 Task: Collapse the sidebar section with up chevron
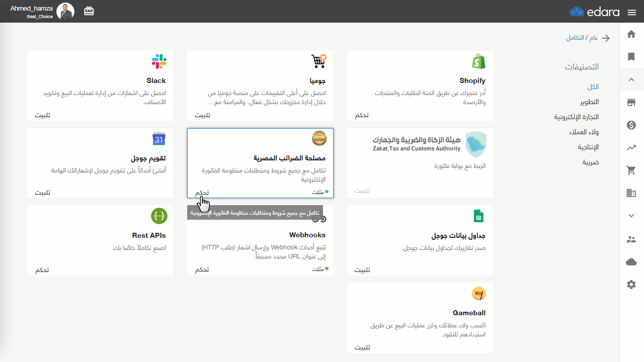(631, 79)
